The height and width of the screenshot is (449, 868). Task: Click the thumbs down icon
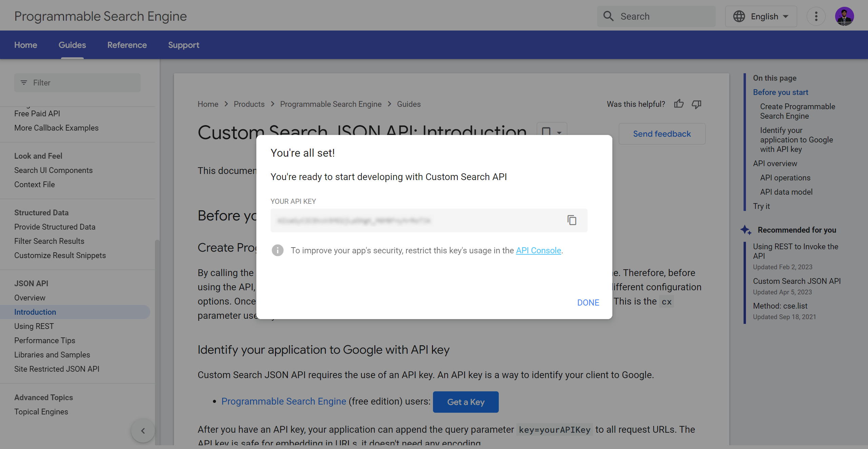pos(696,104)
